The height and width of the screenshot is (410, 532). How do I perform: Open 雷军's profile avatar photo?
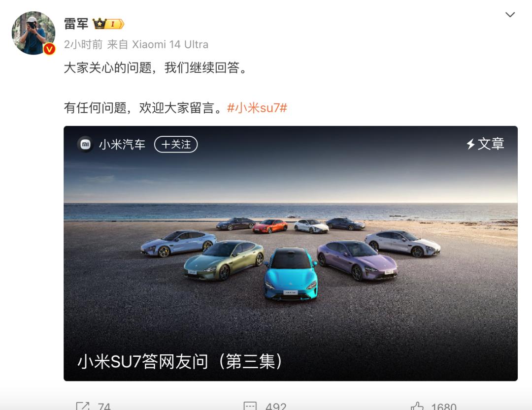pos(33,33)
